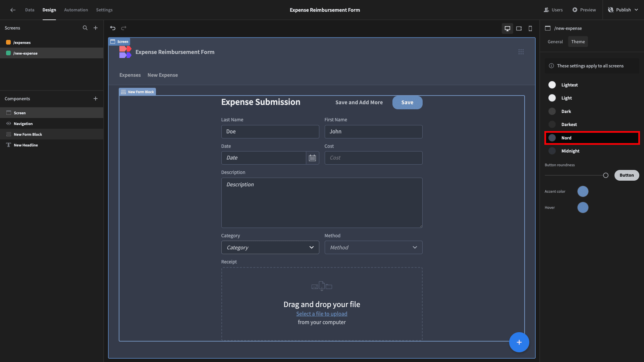Open the Category dropdown
Viewport: 644px width, 362px height.
pos(270,247)
